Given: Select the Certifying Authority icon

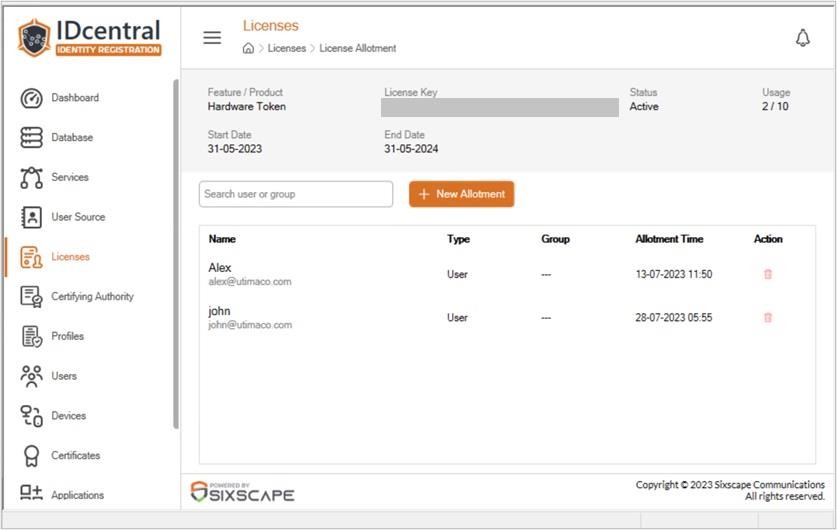Looking at the screenshot, I should coord(31,297).
